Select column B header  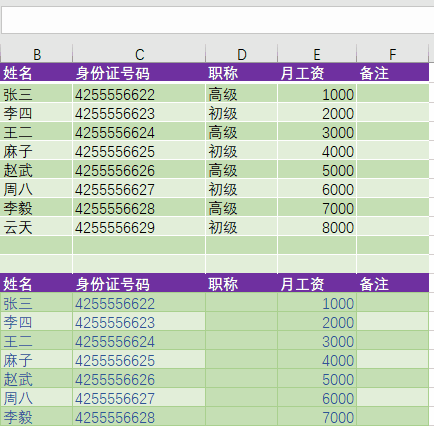coord(36,54)
